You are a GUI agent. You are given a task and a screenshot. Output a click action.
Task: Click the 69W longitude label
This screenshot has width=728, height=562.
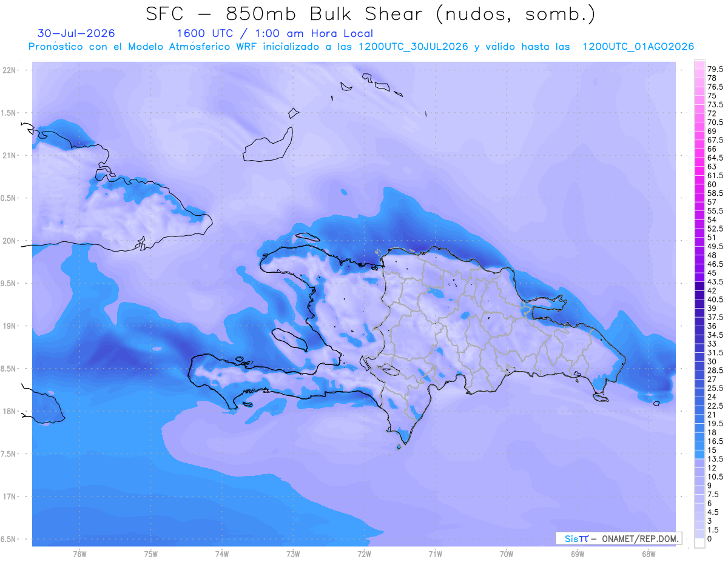coord(578,554)
